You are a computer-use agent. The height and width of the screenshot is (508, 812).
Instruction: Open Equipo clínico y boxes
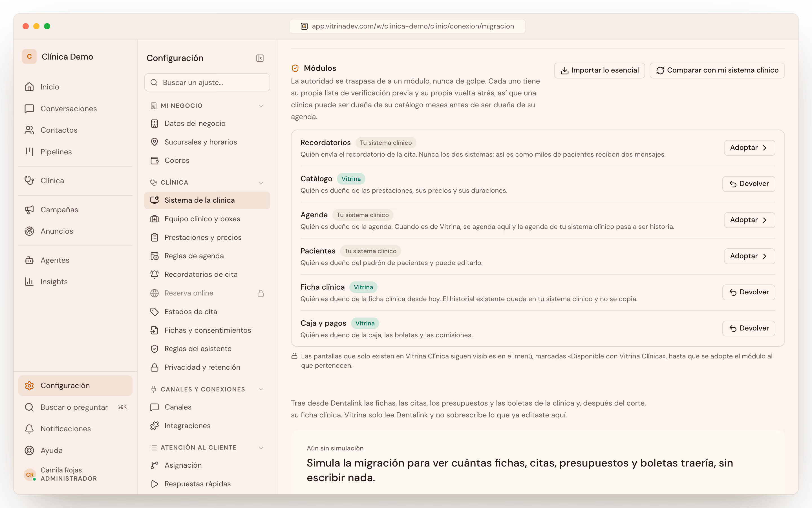[x=207, y=219]
